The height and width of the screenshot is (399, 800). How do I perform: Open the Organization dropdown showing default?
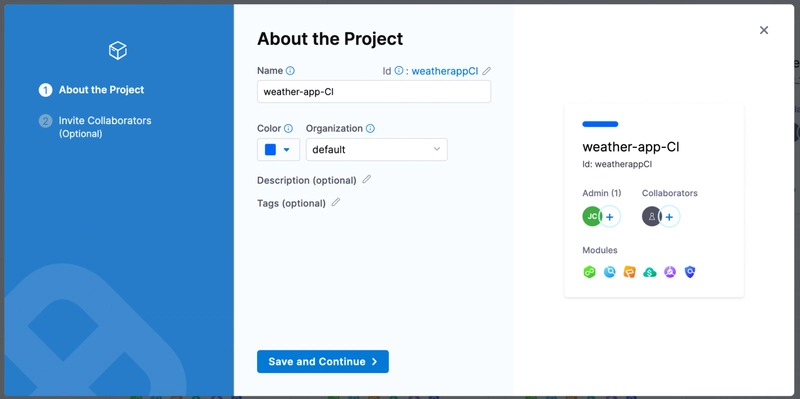click(x=377, y=149)
